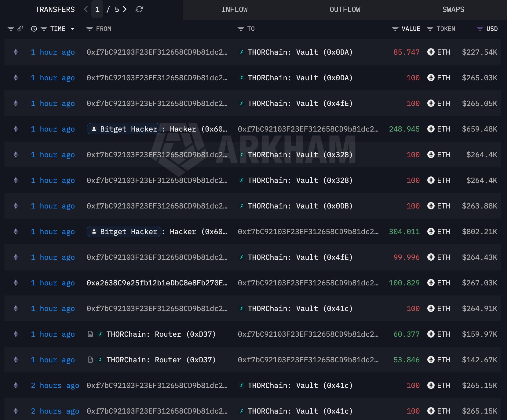Screen dimensions: 507x420
Task: Click the value 100.829
Action: coord(404,283)
